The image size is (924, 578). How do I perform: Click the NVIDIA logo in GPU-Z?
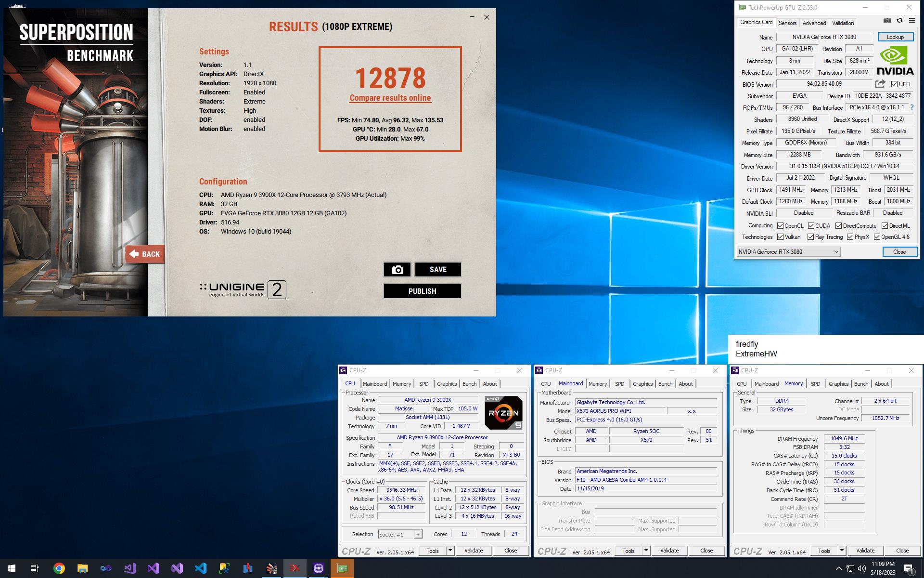coord(895,61)
